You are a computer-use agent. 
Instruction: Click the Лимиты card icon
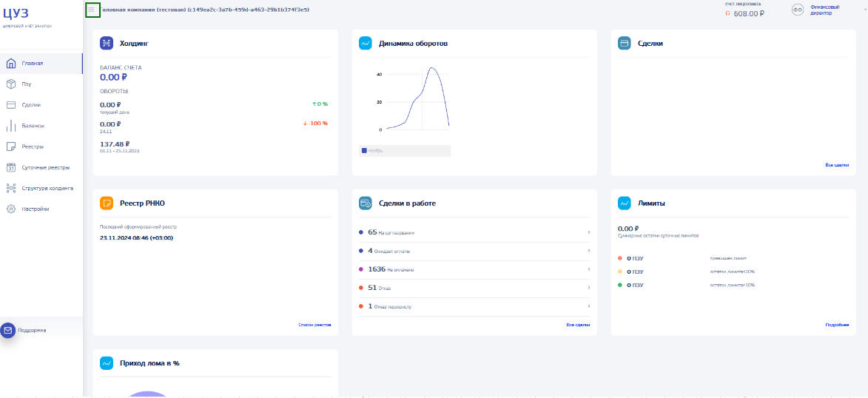(625, 203)
